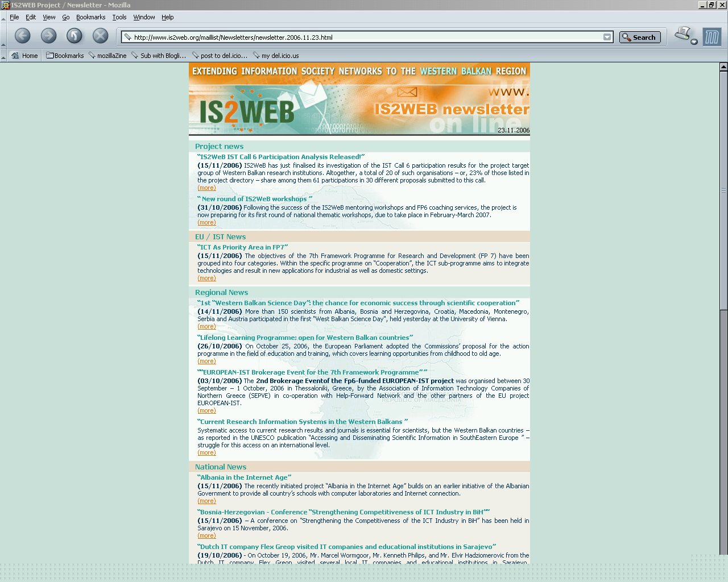This screenshot has width=728, height=582.
Task: Click the Back navigation button
Action: click(23, 36)
